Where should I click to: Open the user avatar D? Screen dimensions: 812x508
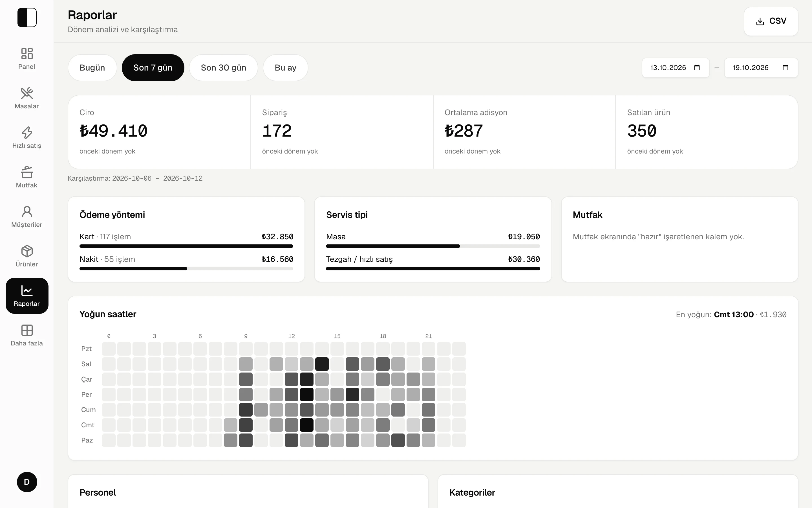tap(27, 482)
